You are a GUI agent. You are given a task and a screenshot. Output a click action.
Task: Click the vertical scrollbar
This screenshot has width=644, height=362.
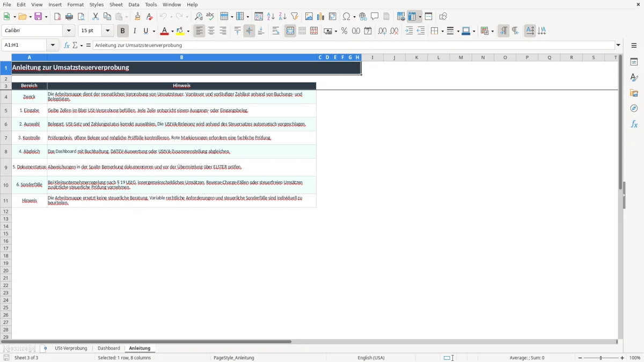point(621,196)
